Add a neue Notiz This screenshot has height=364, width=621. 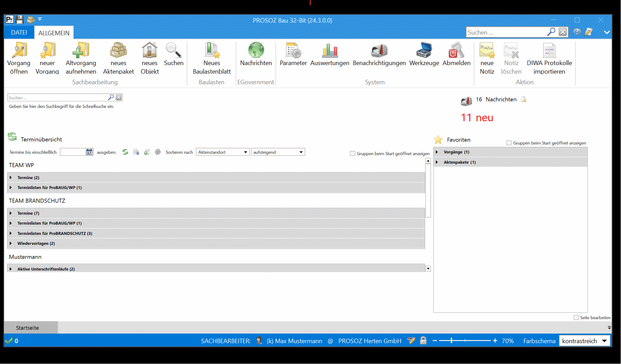(487, 58)
